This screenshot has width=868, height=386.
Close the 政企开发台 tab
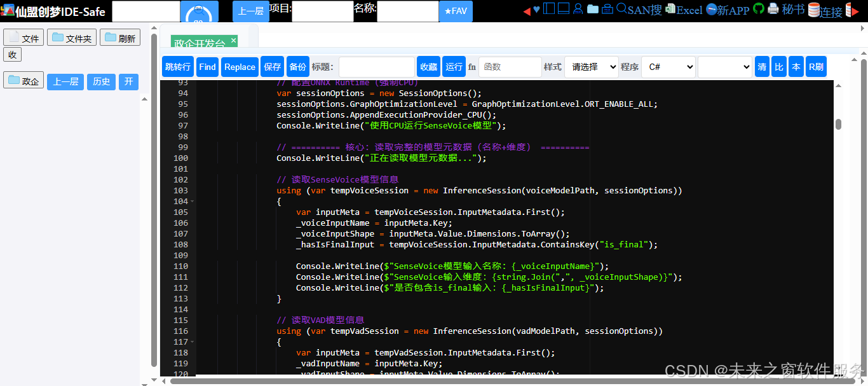point(233,40)
